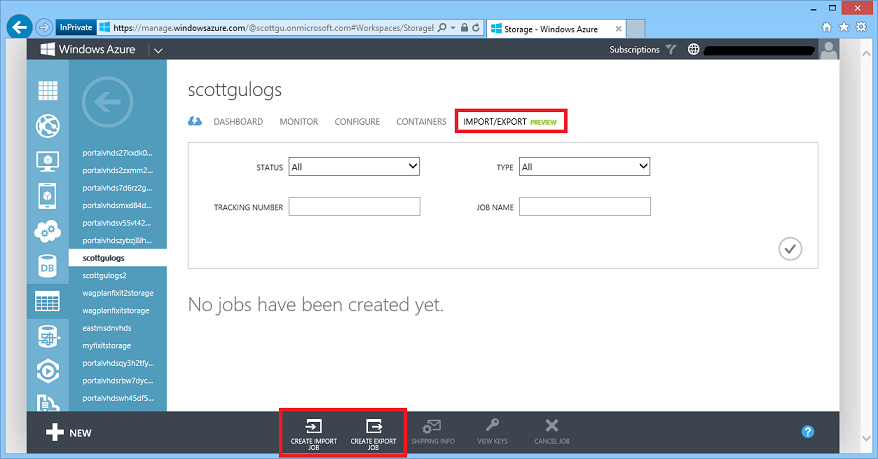Image resolution: width=878 pixels, height=459 pixels.
Task: Open Storage table icon in sidebar
Action: pos(48,302)
